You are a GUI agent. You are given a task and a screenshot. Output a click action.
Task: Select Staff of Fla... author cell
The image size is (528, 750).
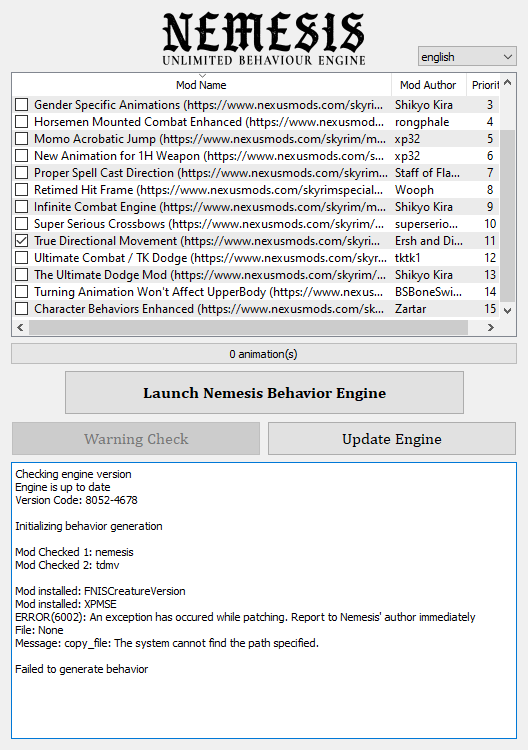pyautogui.click(x=428, y=173)
